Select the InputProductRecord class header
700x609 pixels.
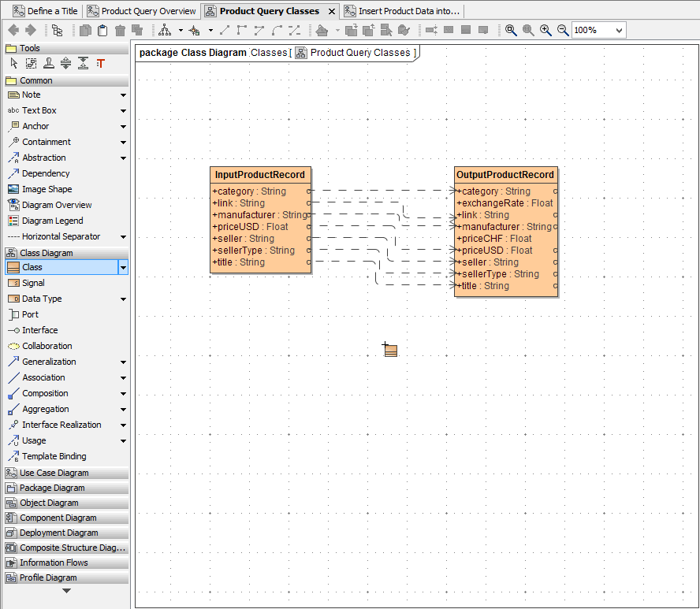point(260,175)
